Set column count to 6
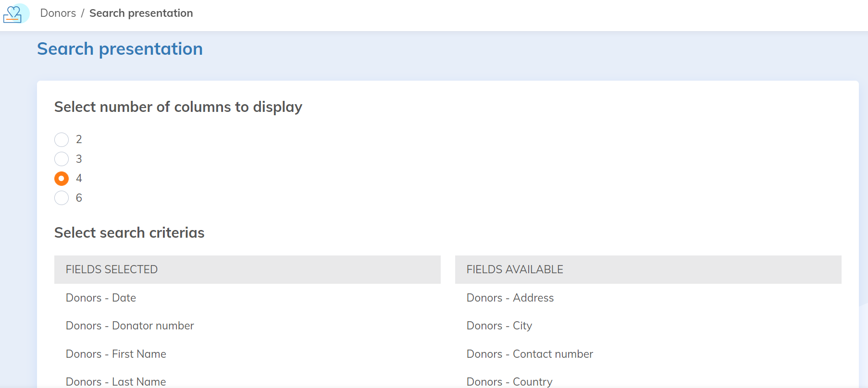 62,198
